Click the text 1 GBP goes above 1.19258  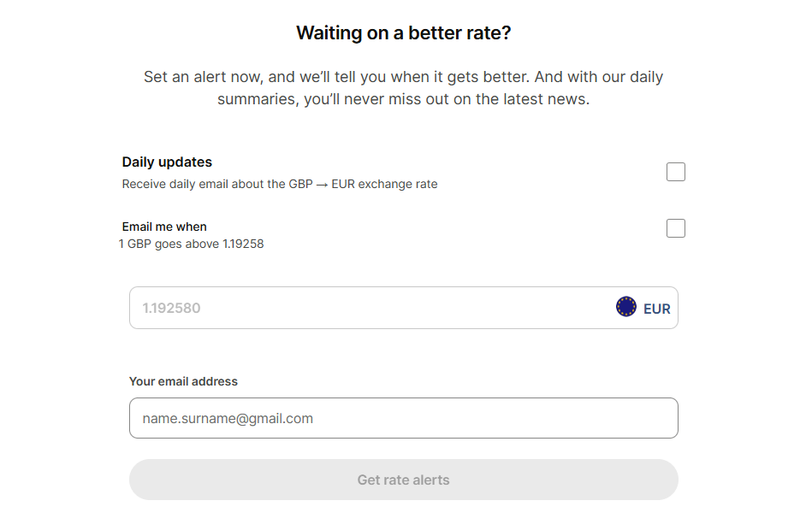point(191,244)
